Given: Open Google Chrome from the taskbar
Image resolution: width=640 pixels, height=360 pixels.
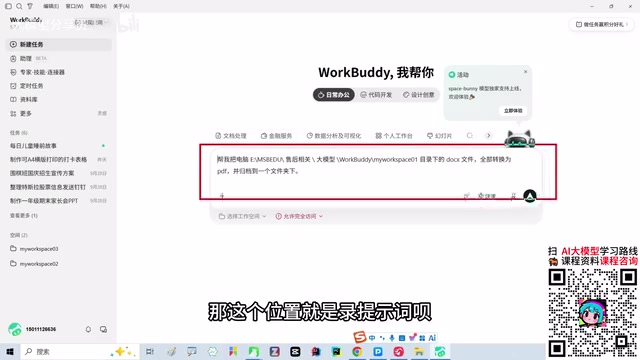Looking at the screenshot, I should coord(357,351).
